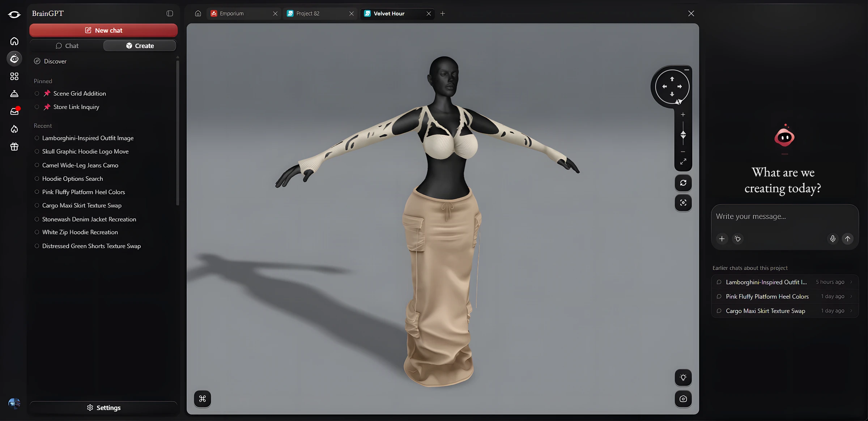Screen dimensions: 868x421
Task: Collapse the BrainGPT side panel toggle icon
Action: 170,13
